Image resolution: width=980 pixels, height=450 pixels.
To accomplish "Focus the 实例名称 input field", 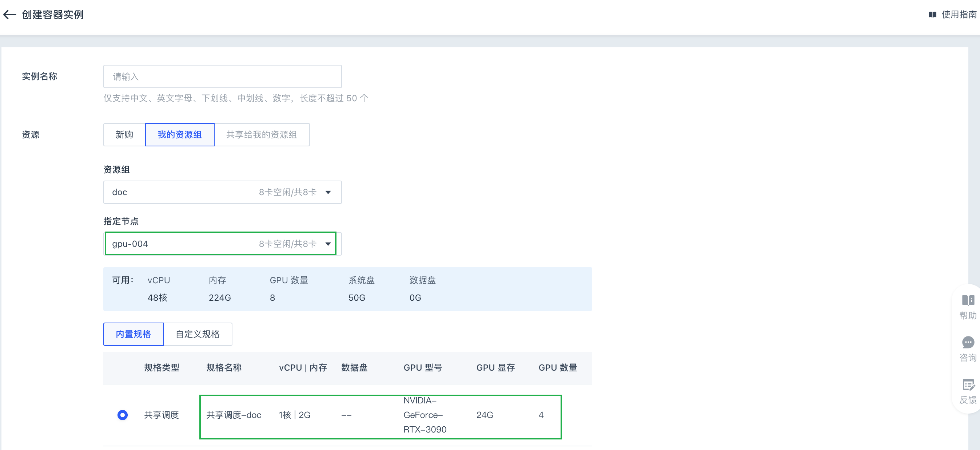I will [x=222, y=76].
